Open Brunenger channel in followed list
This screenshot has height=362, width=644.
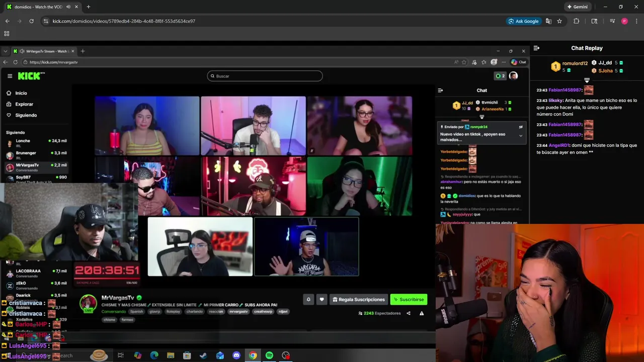36,155
